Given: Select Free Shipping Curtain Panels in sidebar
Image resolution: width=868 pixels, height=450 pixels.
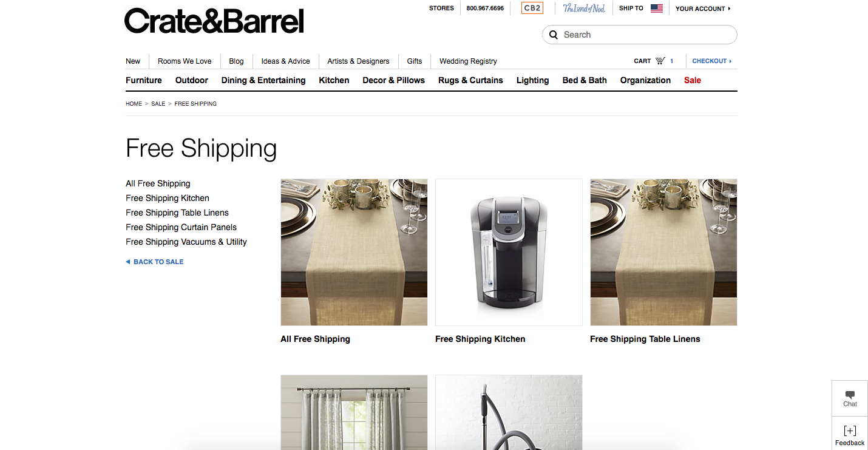Looking at the screenshot, I should [181, 227].
